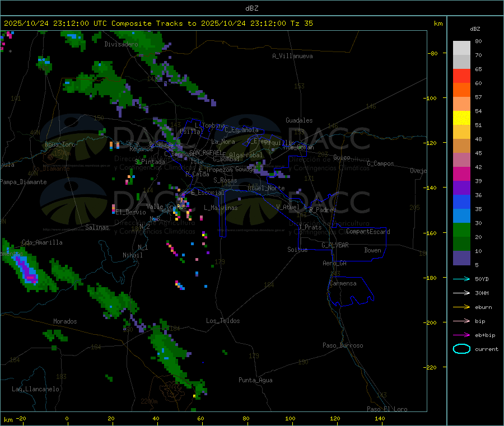Click the 'Nihuil' map label
This screenshot has height=426, width=504.
point(132,255)
